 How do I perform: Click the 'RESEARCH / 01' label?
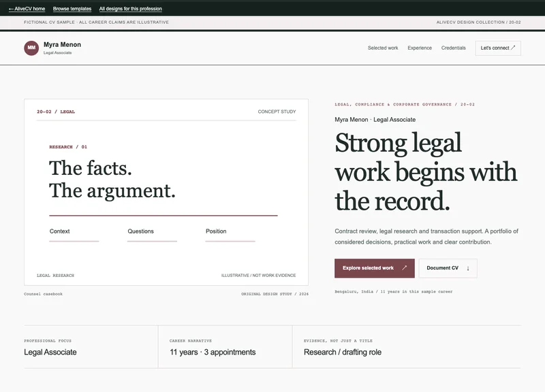tap(68, 147)
